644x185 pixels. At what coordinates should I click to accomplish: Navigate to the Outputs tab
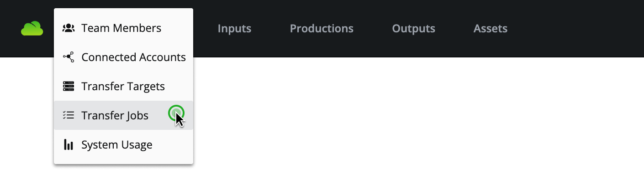click(413, 29)
